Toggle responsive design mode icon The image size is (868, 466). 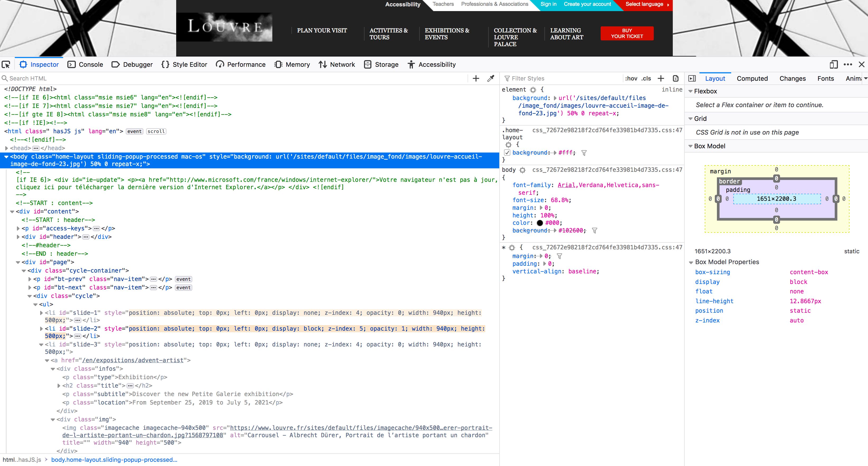coord(833,64)
